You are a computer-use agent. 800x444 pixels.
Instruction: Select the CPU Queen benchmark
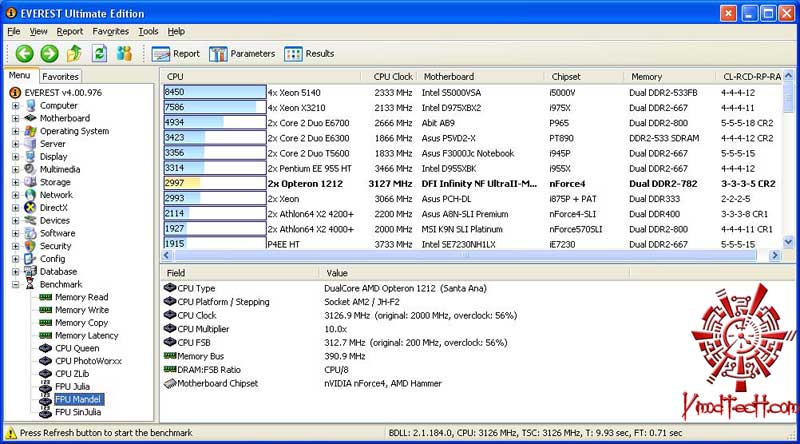(77, 349)
